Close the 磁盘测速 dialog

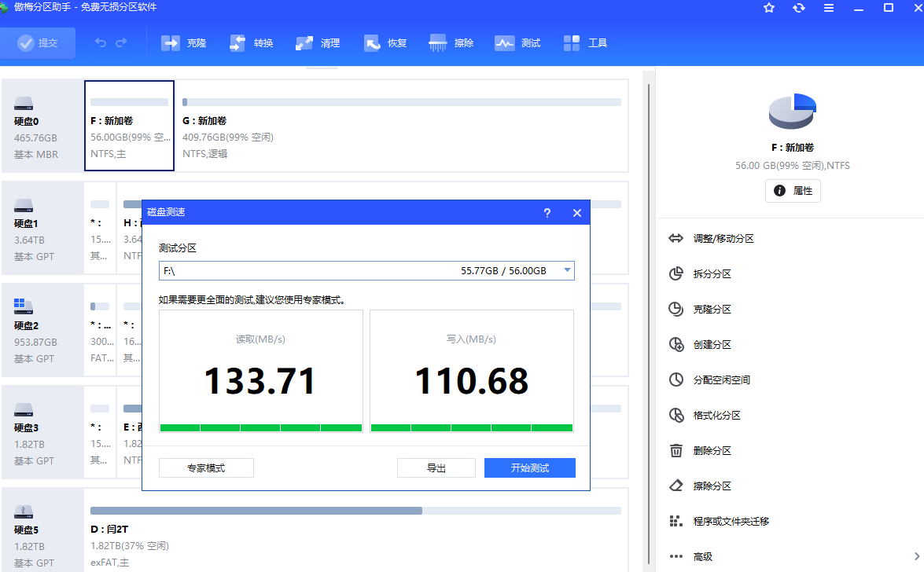click(577, 213)
